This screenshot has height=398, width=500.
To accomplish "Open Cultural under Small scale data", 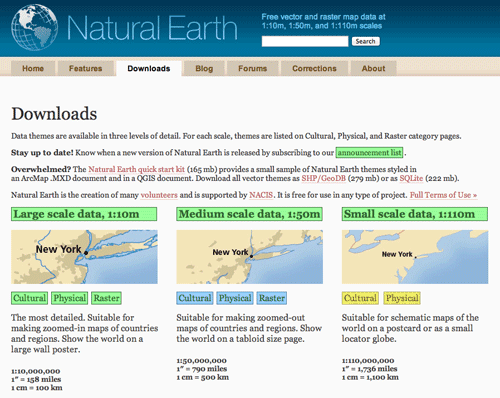I will coord(360,298).
